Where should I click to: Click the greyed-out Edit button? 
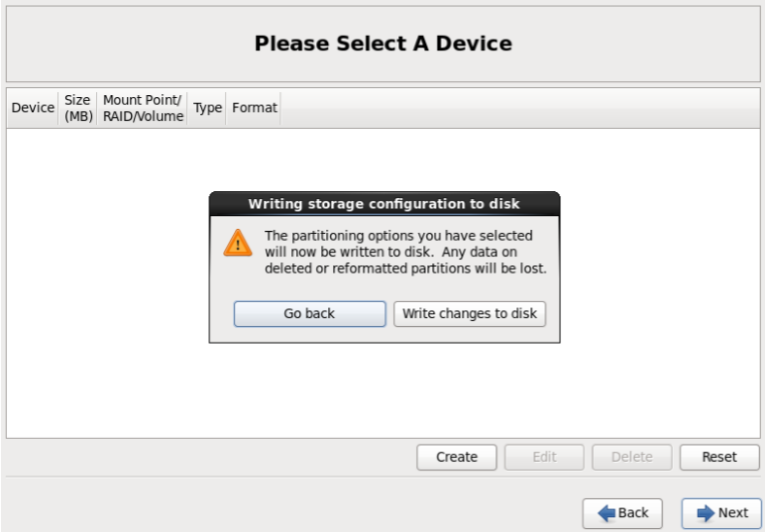(x=544, y=457)
